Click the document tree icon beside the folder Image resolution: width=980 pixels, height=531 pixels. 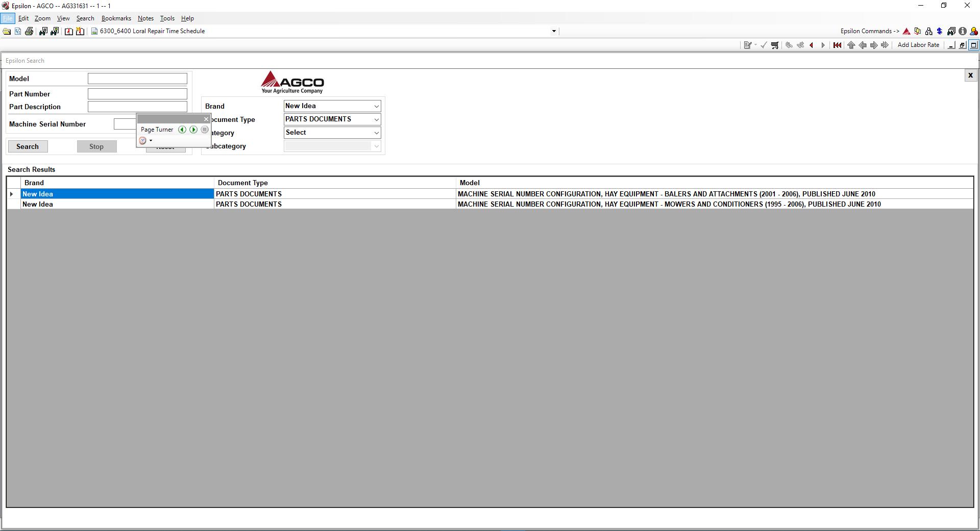pos(18,32)
